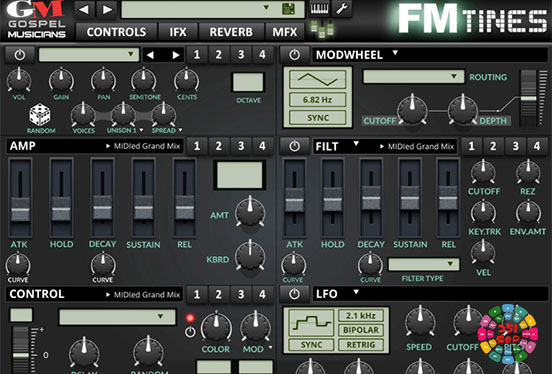Switch to the REVERB tab
Screen dimensions: 552x374
(x=231, y=32)
